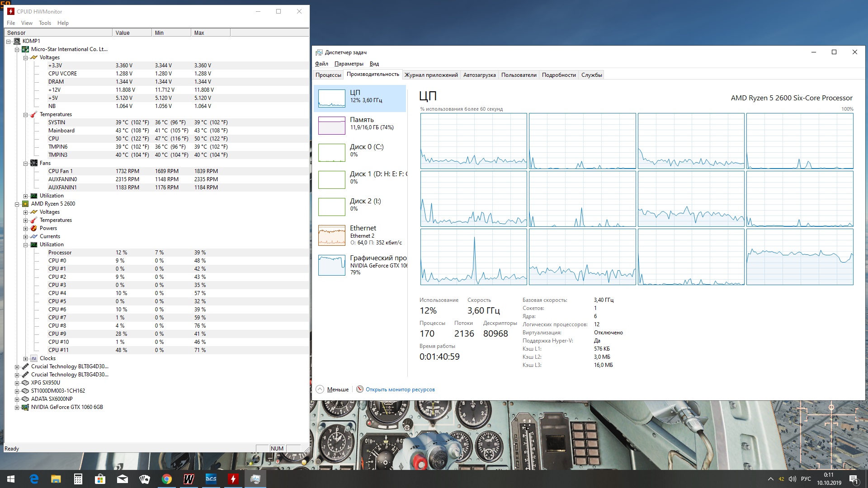Open the Tools menu in HWMonitor
This screenshot has width=868, height=488.
[45, 23]
